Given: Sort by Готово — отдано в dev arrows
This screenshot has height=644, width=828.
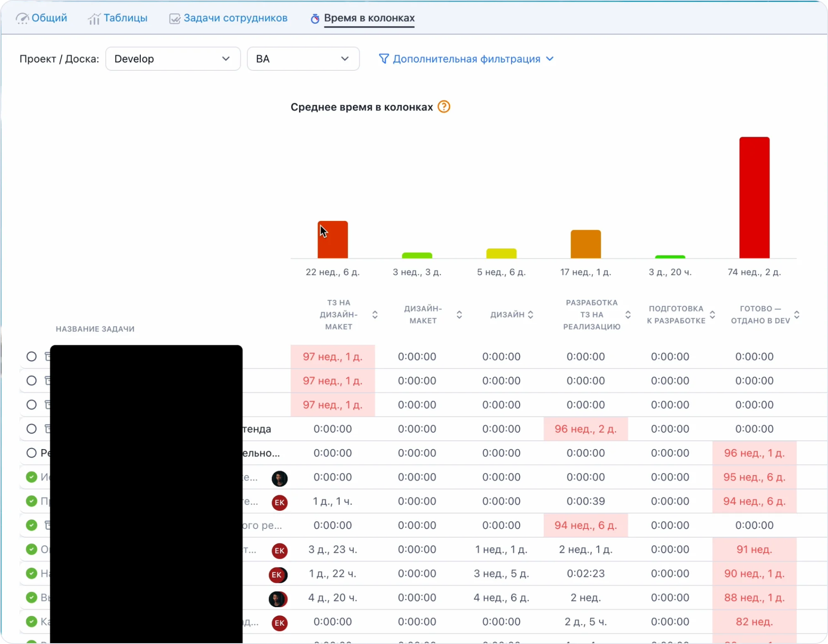Looking at the screenshot, I should click(x=797, y=315).
